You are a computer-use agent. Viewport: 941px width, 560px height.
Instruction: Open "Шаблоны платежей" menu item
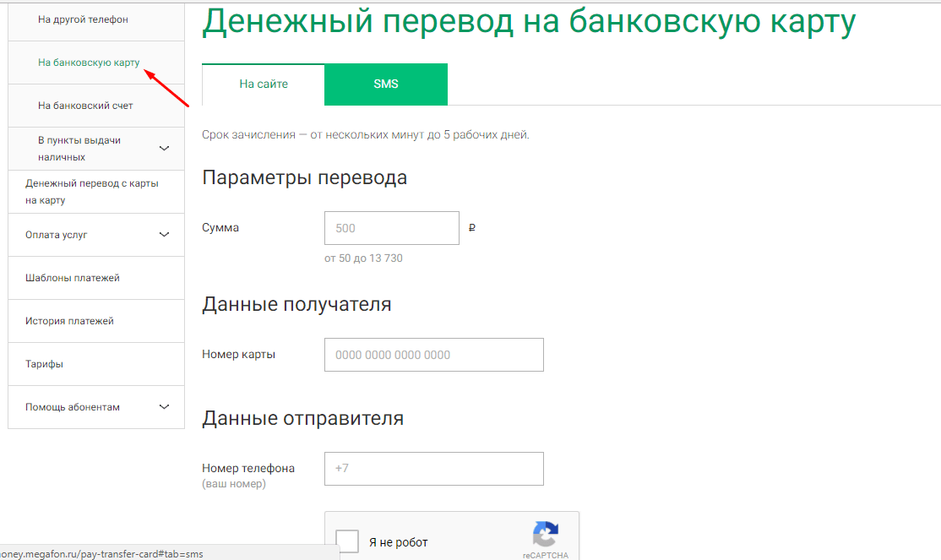73,278
